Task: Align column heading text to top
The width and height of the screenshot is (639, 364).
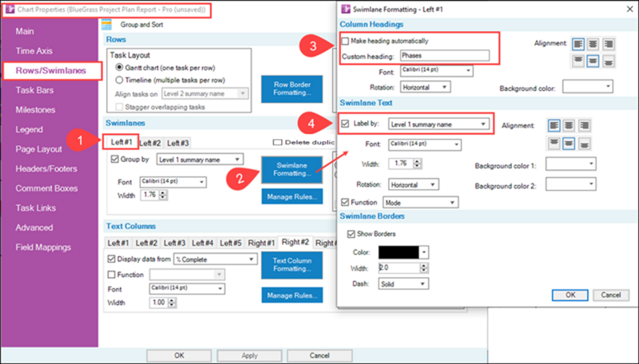Action: point(577,61)
